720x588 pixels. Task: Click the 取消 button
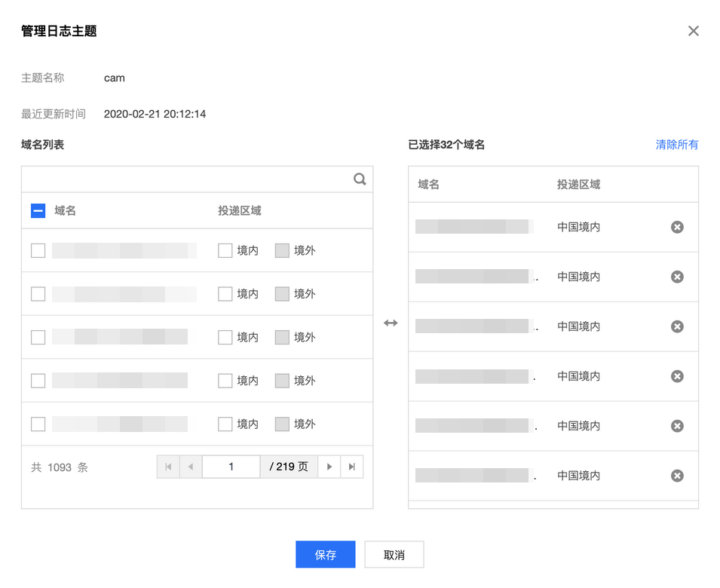394,555
